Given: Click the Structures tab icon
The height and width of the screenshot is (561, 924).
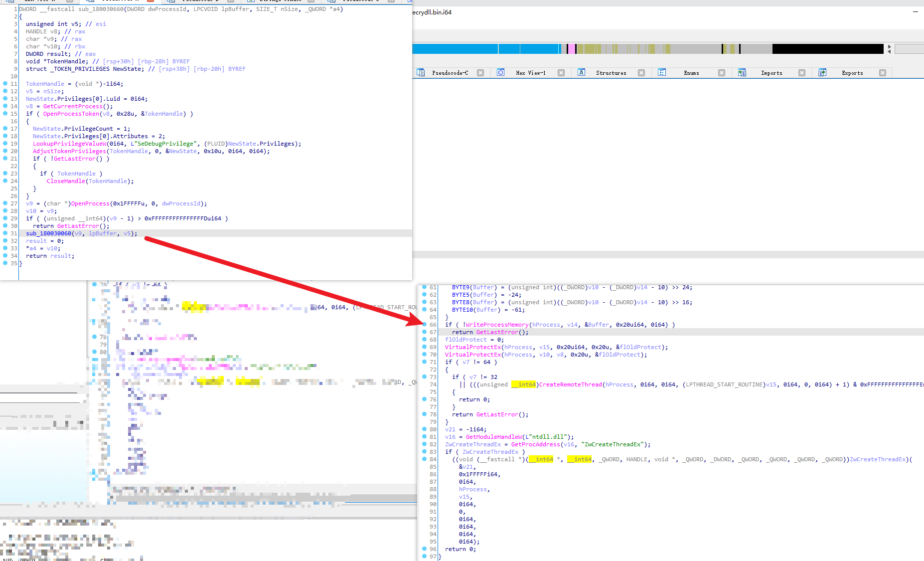Looking at the screenshot, I should (x=581, y=73).
